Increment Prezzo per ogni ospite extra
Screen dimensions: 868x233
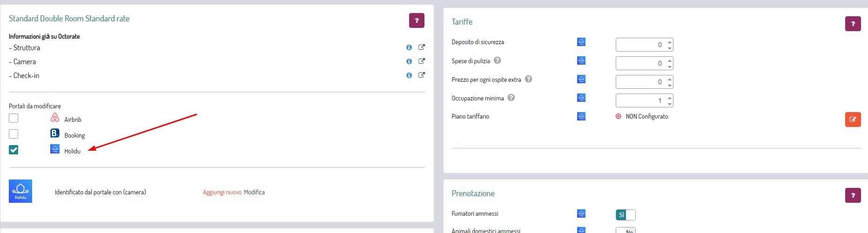(670, 79)
